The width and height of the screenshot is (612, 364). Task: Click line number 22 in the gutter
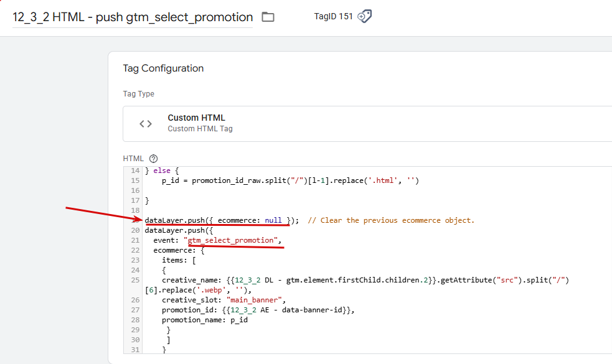(135, 250)
